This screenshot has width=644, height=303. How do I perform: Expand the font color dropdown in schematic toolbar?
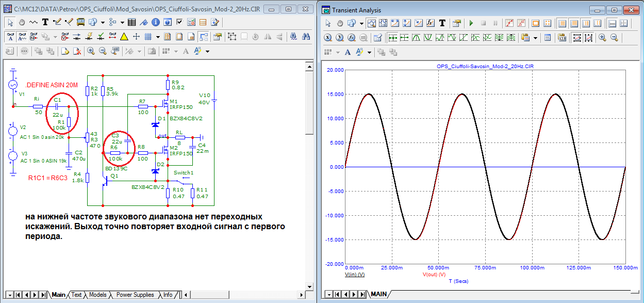(x=207, y=51)
